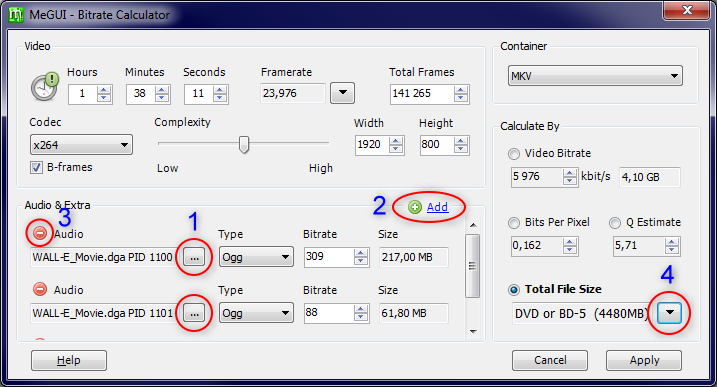Open Type dropdown for PID 1101 audio

256,313
